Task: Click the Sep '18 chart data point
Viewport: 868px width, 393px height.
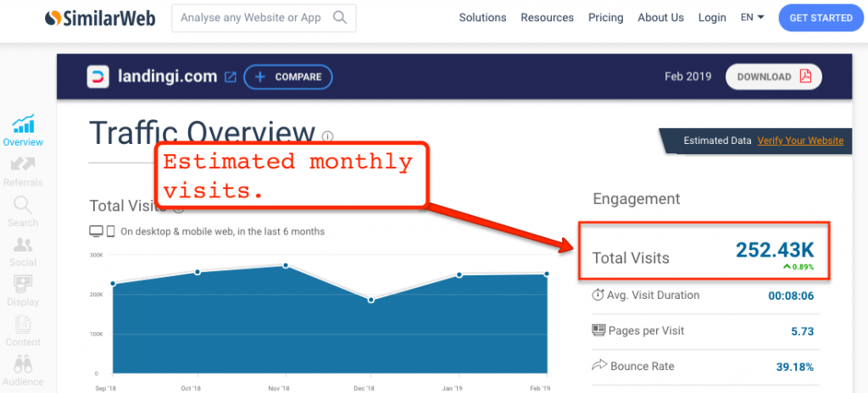Action: pos(113,284)
